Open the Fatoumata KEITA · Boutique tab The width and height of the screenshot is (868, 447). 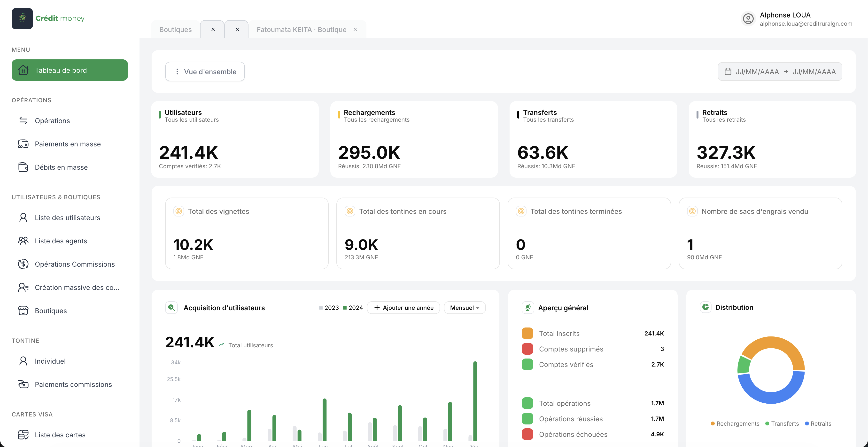(301, 29)
